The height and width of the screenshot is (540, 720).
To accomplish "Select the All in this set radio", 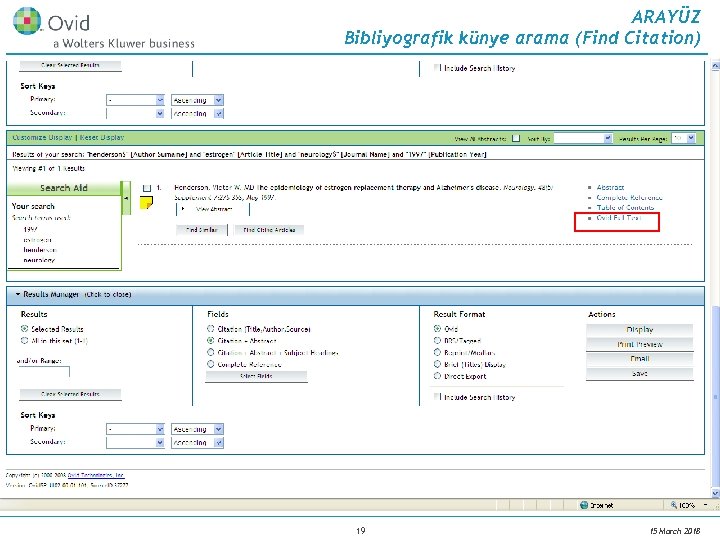I will (x=24, y=340).
